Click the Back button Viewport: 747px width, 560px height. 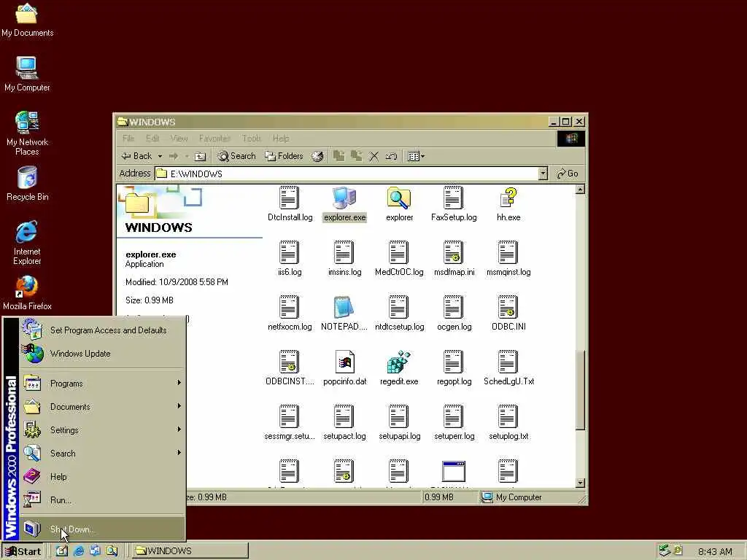(136, 156)
